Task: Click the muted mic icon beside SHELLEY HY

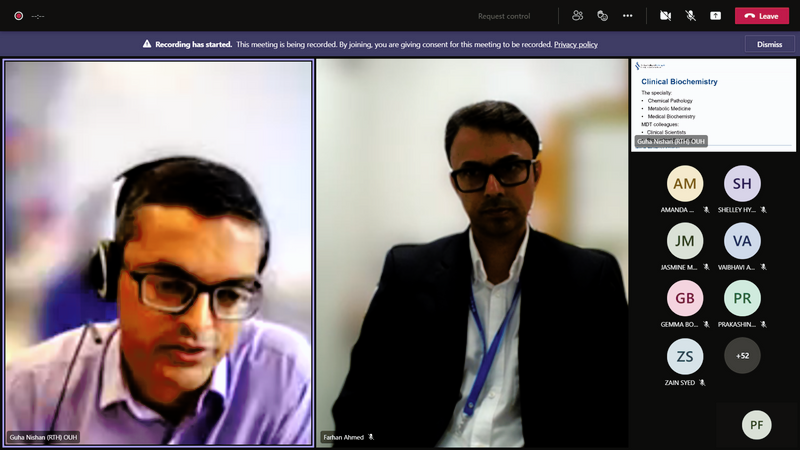Action: click(x=763, y=210)
